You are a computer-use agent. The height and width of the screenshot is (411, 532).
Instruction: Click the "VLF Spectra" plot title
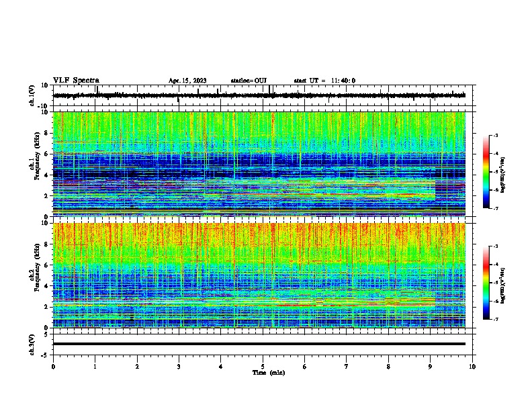[76, 81]
